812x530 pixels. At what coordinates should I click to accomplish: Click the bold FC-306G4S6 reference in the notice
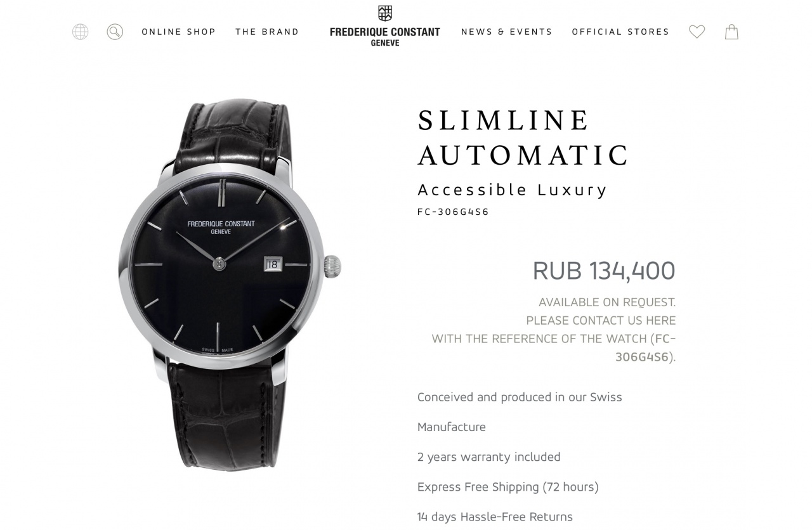(x=646, y=347)
